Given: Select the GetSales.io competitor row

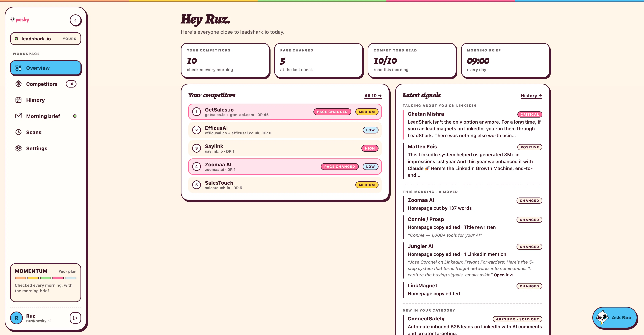Looking at the screenshot, I should pyautogui.click(x=285, y=112).
